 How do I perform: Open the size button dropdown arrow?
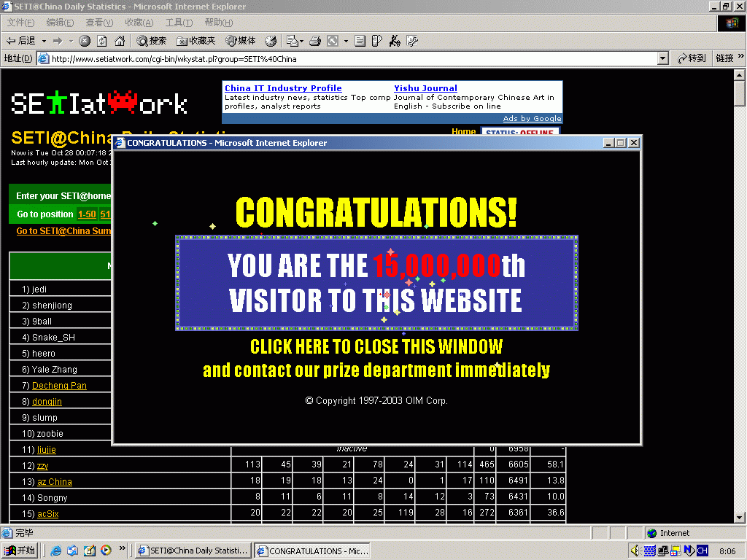346,41
